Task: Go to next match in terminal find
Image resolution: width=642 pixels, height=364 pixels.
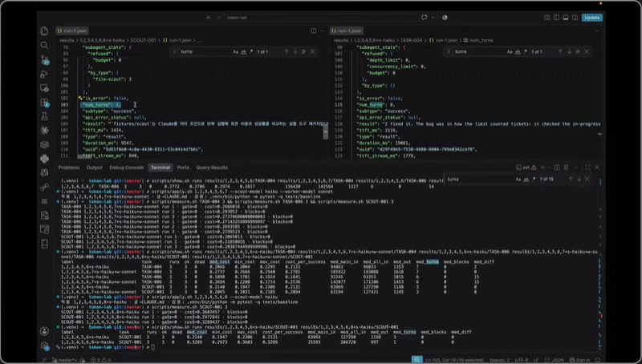Action: click(x=579, y=179)
